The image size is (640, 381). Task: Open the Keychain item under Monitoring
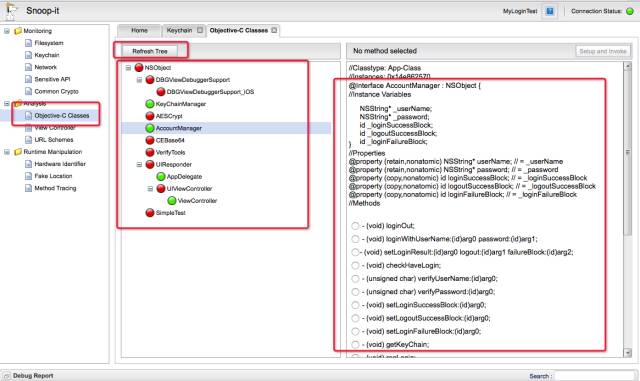[47, 55]
